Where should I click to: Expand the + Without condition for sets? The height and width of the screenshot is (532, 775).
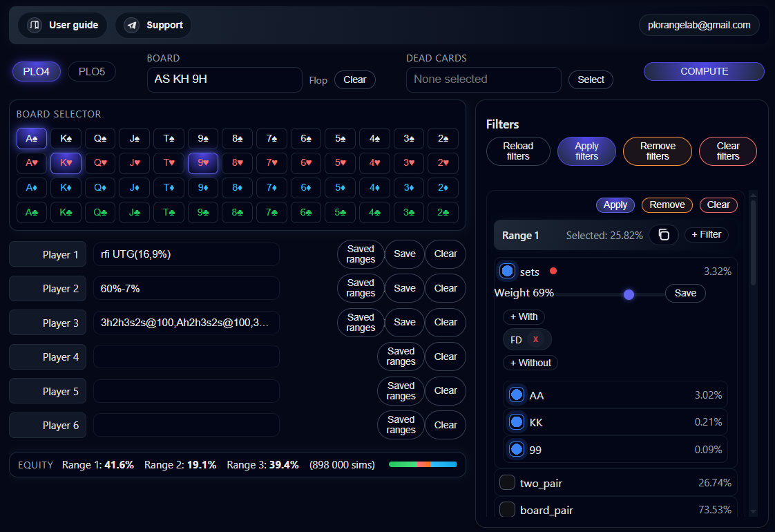click(x=530, y=363)
